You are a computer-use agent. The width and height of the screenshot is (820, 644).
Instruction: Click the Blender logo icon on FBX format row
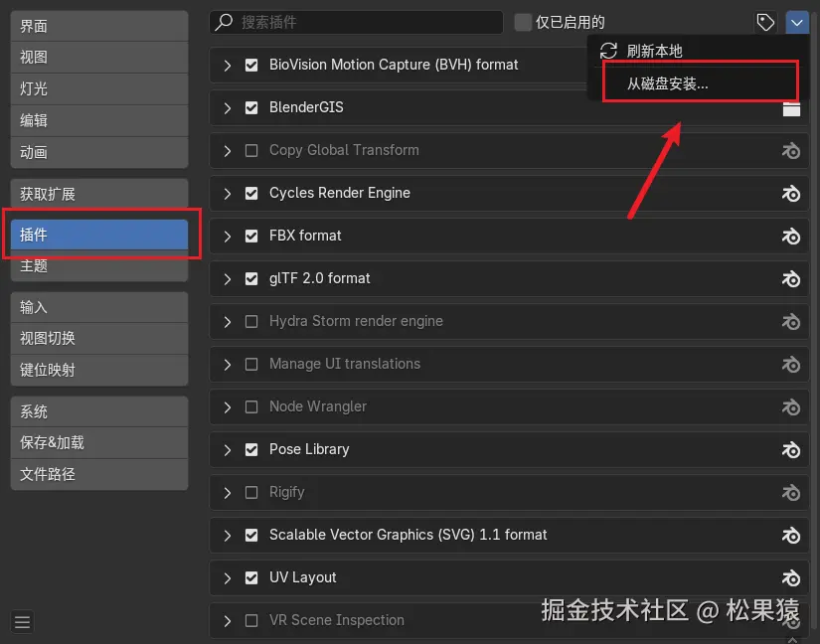(791, 237)
